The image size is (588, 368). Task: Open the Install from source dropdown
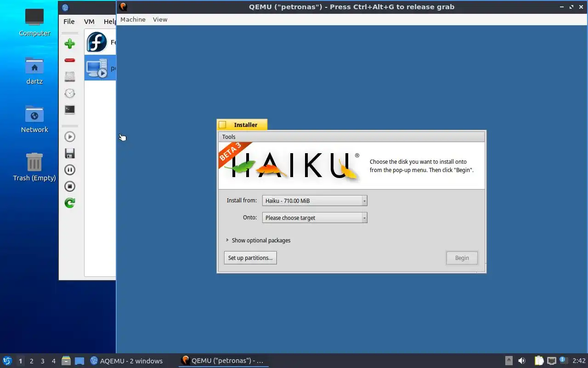[315, 201]
